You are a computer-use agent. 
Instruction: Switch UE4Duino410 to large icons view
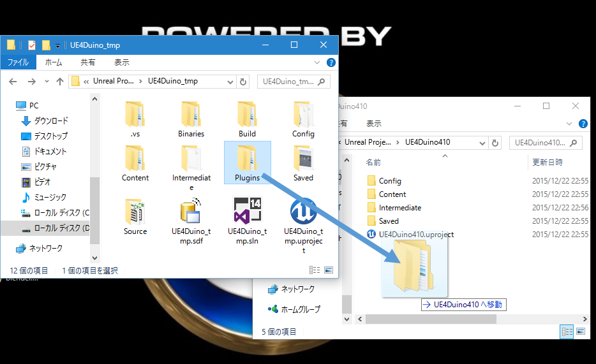click(x=581, y=331)
